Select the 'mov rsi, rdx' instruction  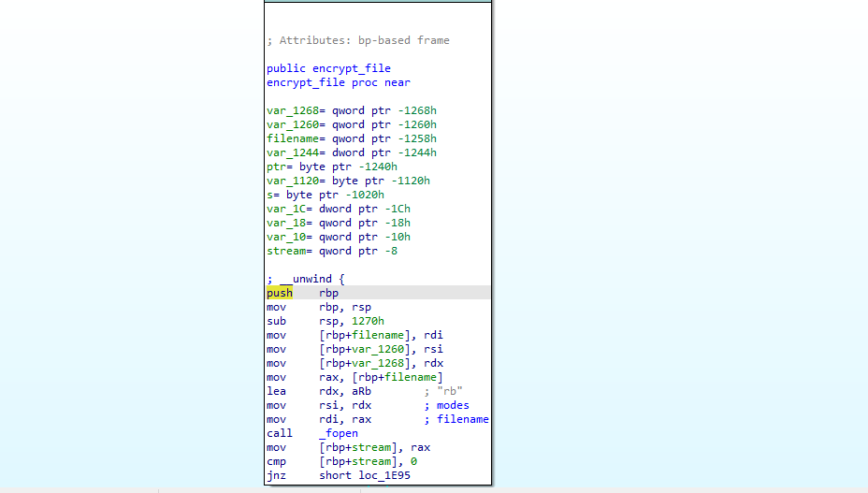point(319,405)
